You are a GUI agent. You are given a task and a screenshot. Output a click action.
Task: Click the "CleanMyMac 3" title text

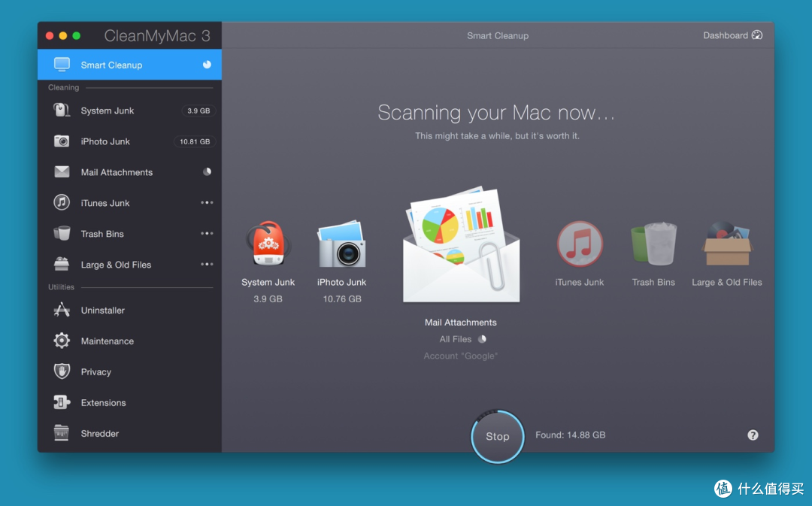157,36
